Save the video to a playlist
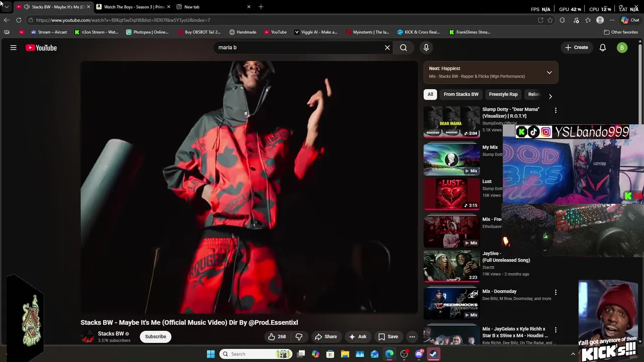The height and width of the screenshot is (362, 644). point(387,337)
